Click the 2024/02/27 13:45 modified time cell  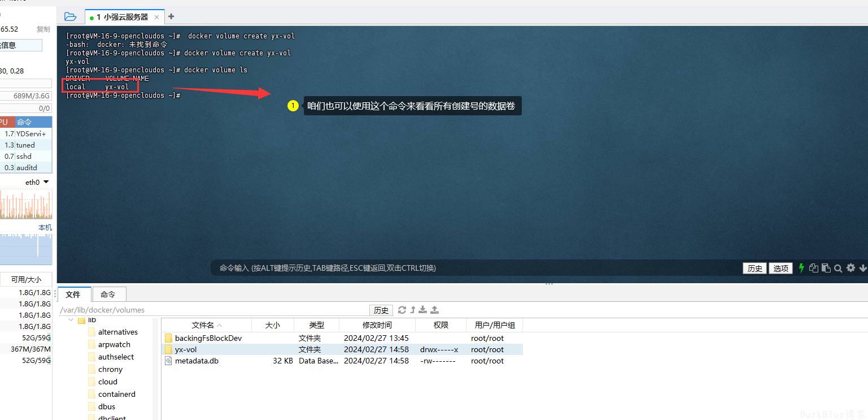pyautogui.click(x=376, y=338)
